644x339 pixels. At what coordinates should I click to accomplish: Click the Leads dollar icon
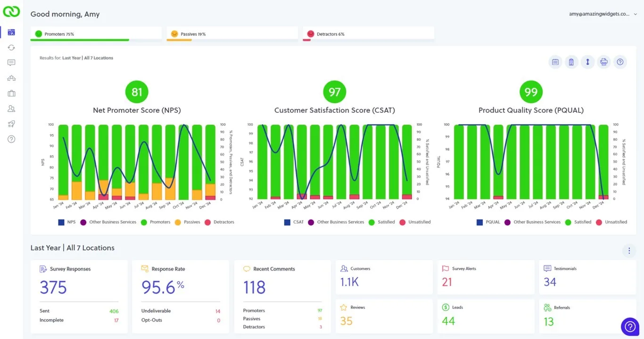coord(446,307)
